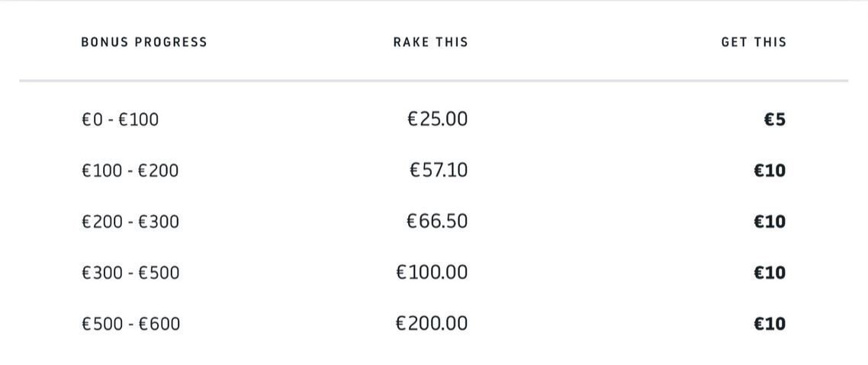Select the €200 - €300 bonus range

130,222
